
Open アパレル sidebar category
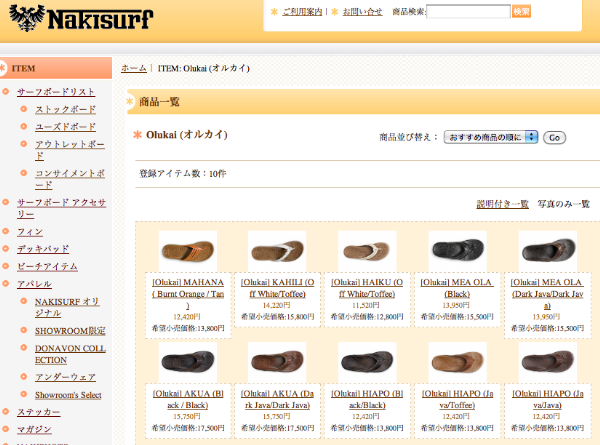pos(34,284)
